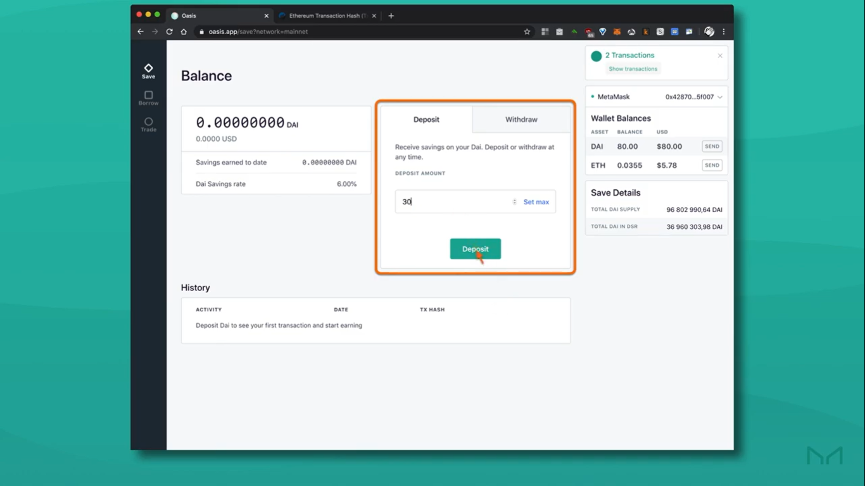Image resolution: width=866 pixels, height=487 pixels.
Task: Open the Save section in sidebar
Action: 149,71
